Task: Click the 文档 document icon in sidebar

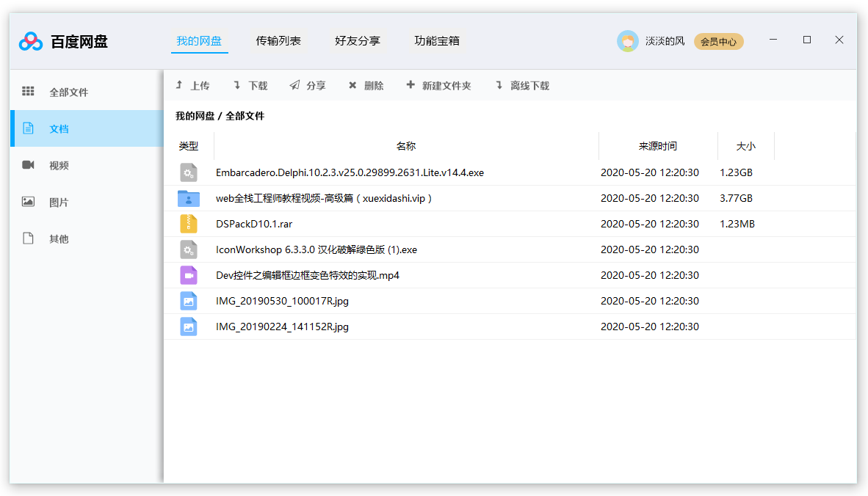Action: pyautogui.click(x=28, y=128)
